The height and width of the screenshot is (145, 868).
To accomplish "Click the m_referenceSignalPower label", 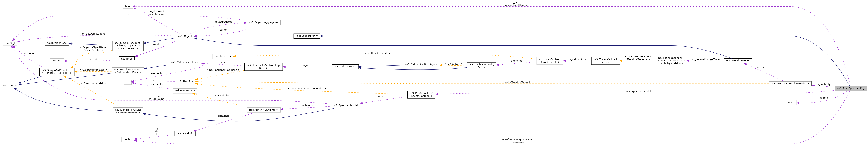I will (517, 139).
